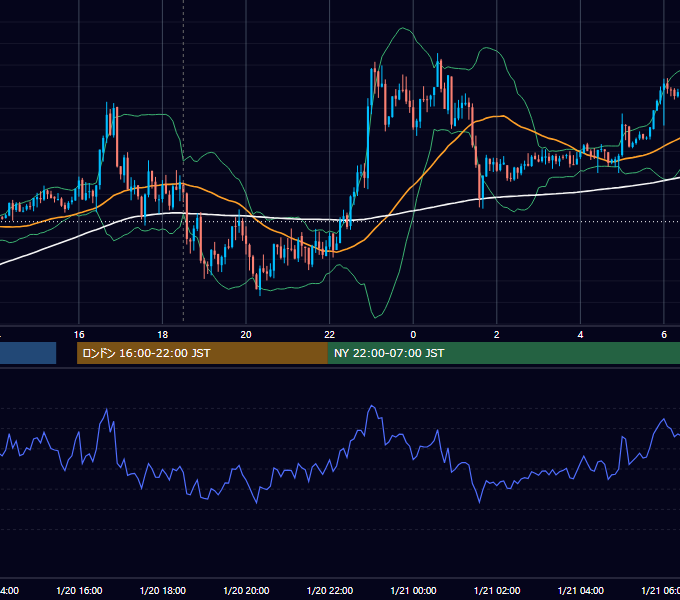680x600 pixels.
Task: Click the 20 hour label on price chart axis
Action: [x=246, y=335]
